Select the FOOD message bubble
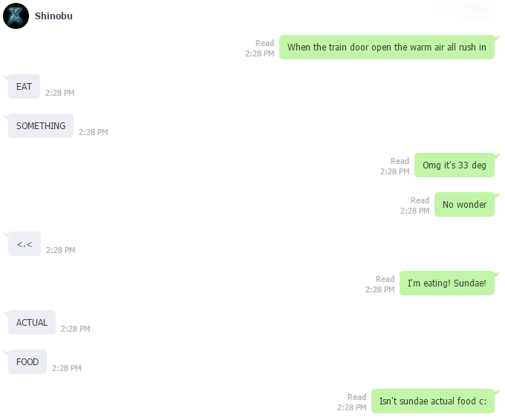The image size is (505, 420). click(27, 361)
